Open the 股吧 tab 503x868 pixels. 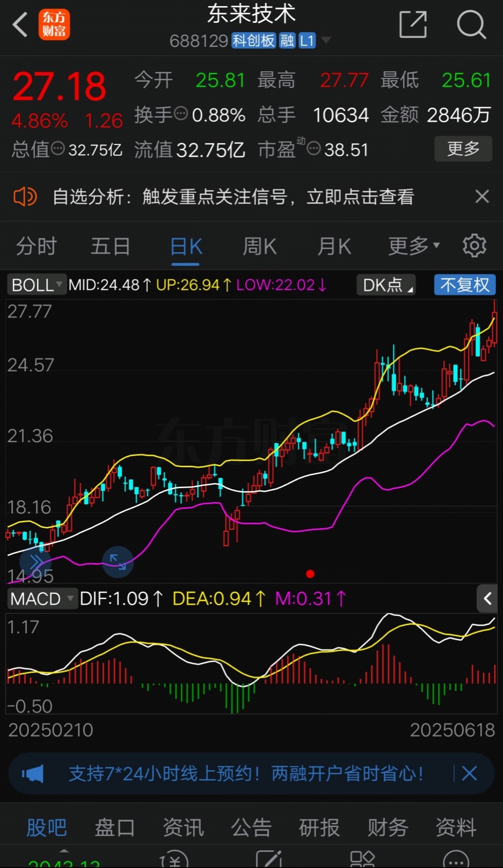46,827
